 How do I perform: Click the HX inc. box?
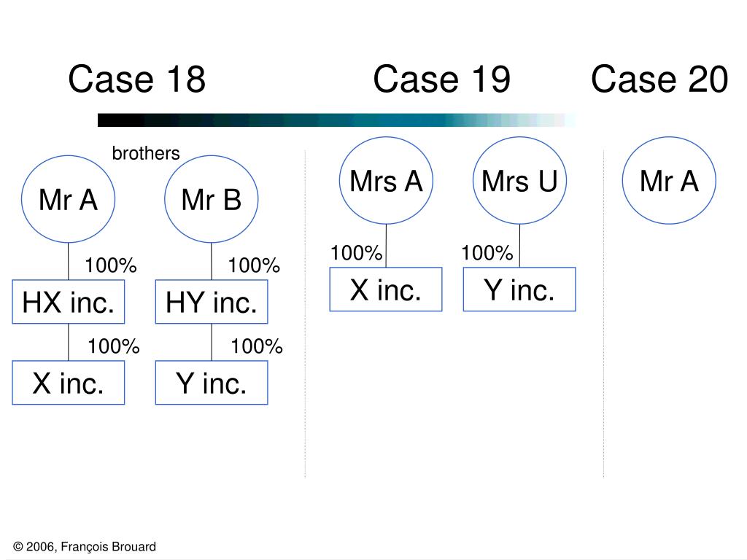[x=68, y=302]
